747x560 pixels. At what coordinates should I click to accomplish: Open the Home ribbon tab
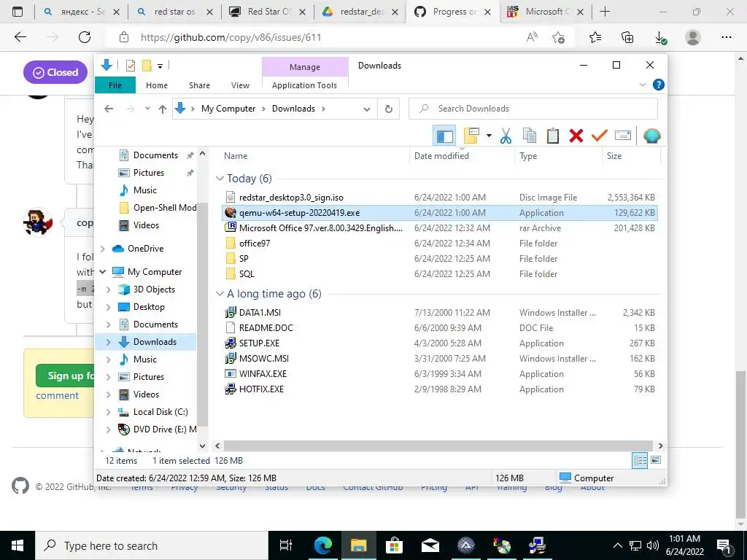[x=157, y=85]
